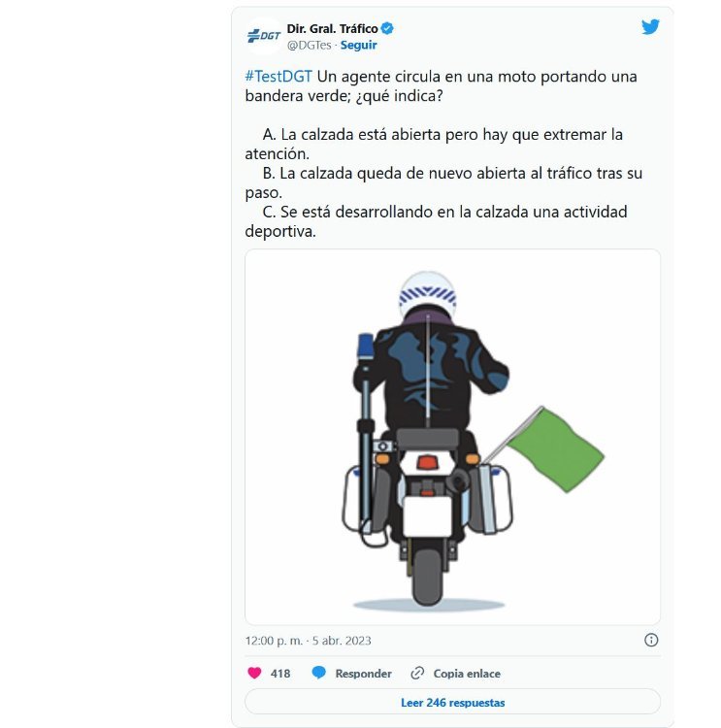Click Copia enlace to copy the link
721x728 pixels.
tap(467, 674)
